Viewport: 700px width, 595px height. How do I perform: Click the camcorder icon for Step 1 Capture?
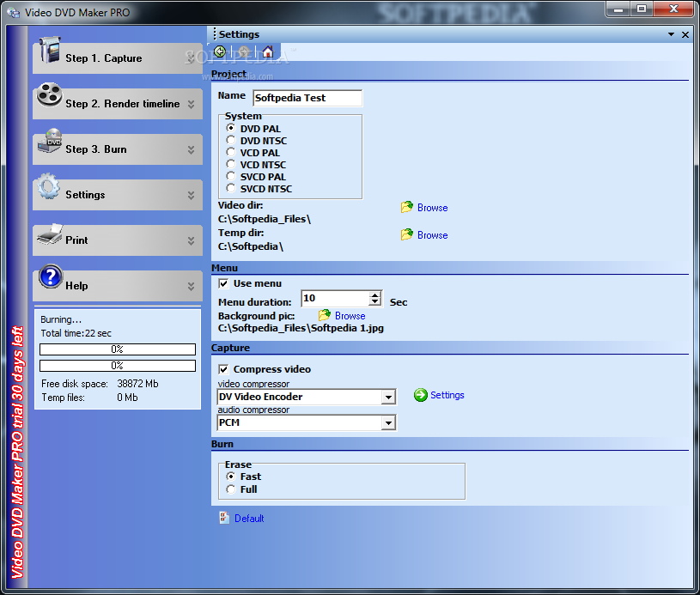[50, 50]
